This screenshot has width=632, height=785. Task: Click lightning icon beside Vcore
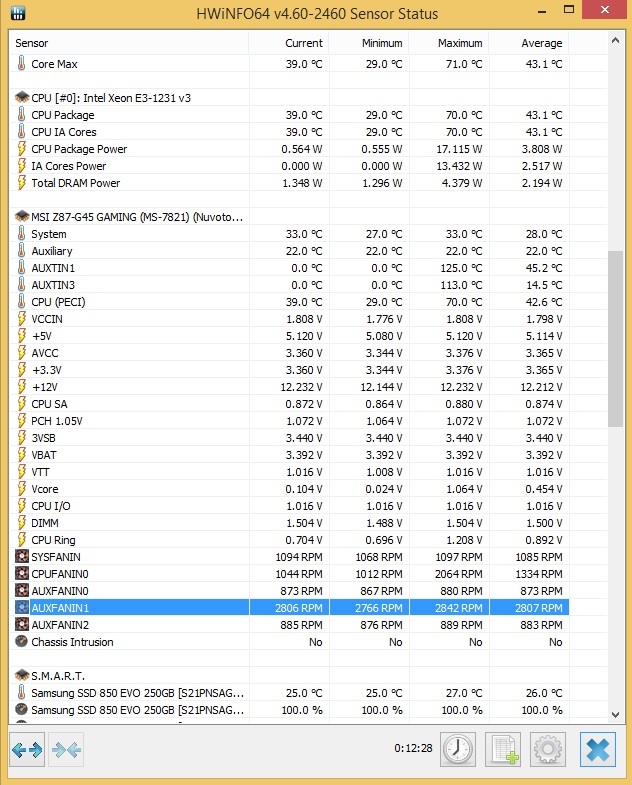(x=22, y=489)
